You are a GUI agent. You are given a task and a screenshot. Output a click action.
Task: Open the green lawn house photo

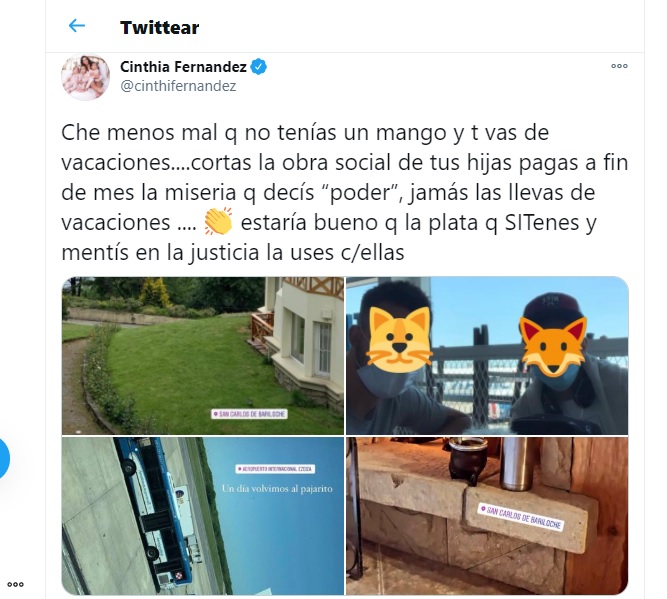(x=203, y=356)
